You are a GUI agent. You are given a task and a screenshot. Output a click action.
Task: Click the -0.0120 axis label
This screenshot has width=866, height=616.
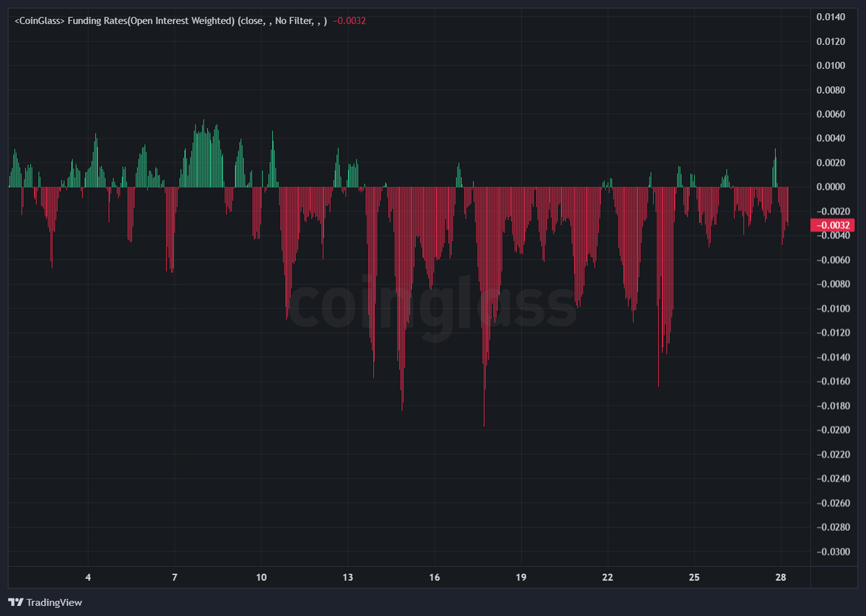click(834, 333)
